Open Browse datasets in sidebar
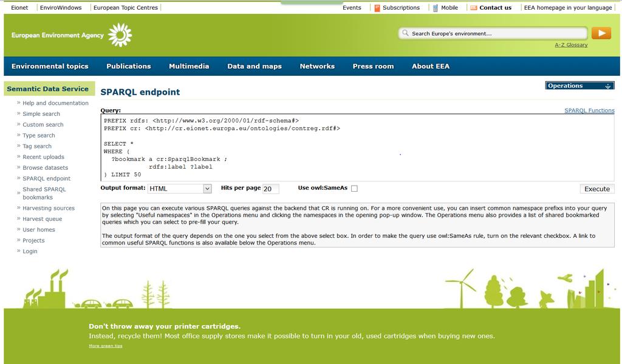 (x=45, y=167)
